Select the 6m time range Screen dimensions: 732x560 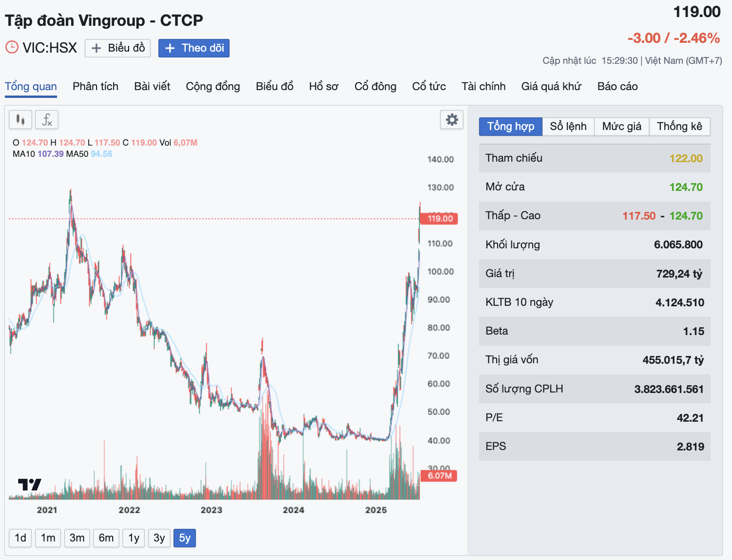[x=106, y=538]
